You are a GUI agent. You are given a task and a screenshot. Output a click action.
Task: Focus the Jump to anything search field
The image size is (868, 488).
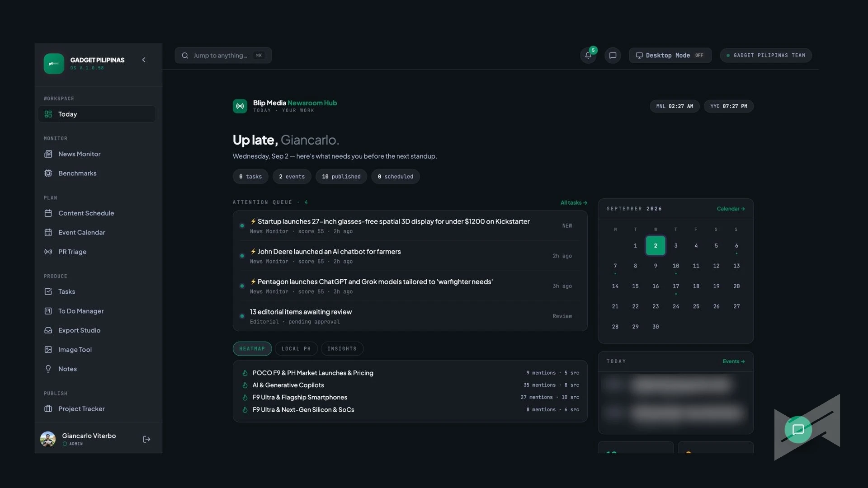click(x=223, y=56)
